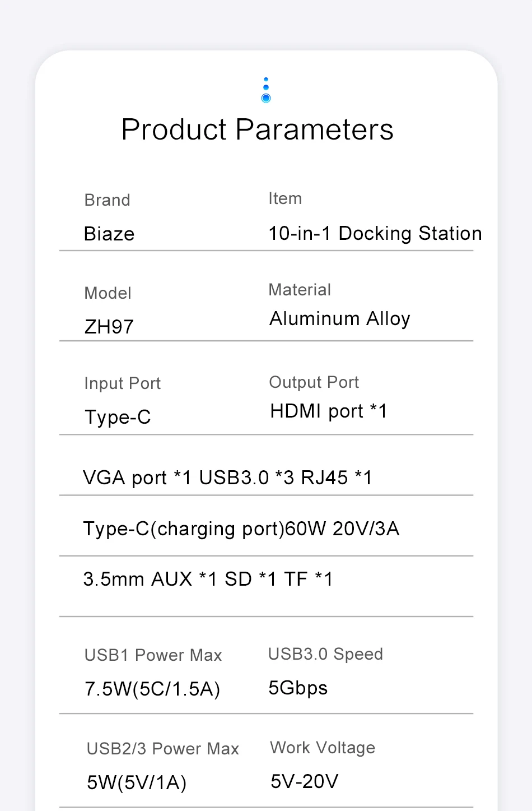
Task: Click the HDMI port *1 value
Action: point(329,411)
